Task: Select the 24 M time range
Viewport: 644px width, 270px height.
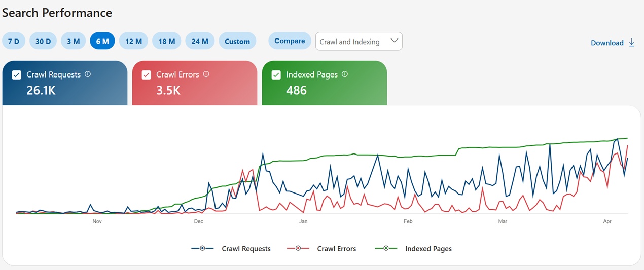Action: [x=200, y=41]
